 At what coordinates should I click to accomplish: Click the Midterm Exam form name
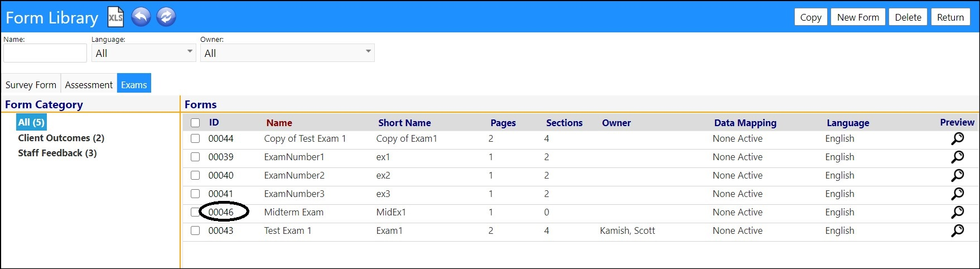point(294,212)
